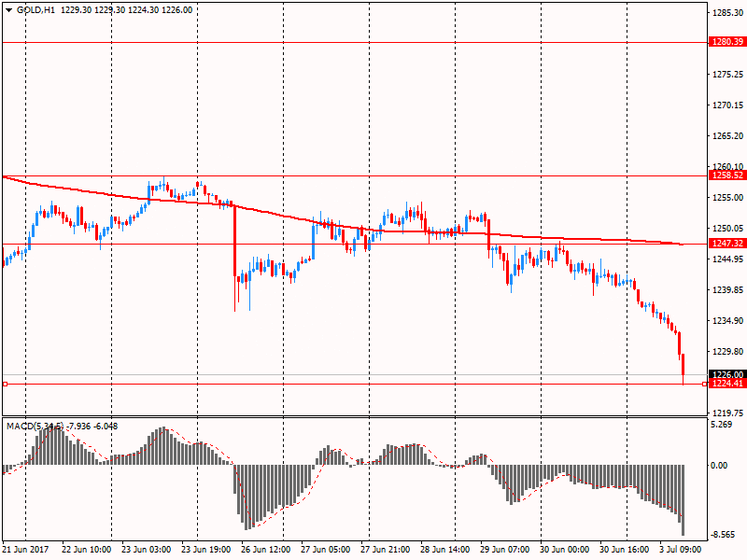747x560 pixels.
Task: Click the current price 1226.00 label
Action: tap(727, 374)
